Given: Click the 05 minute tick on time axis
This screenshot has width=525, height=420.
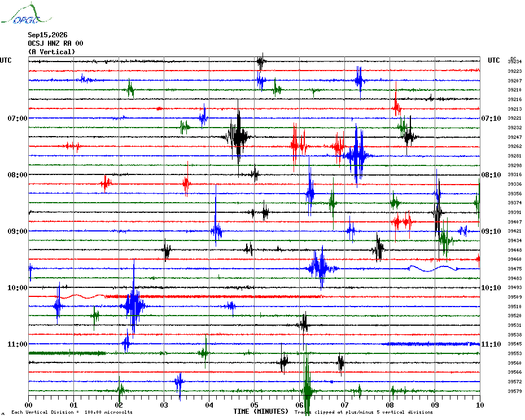Looking at the screenshot, I should (254, 405).
